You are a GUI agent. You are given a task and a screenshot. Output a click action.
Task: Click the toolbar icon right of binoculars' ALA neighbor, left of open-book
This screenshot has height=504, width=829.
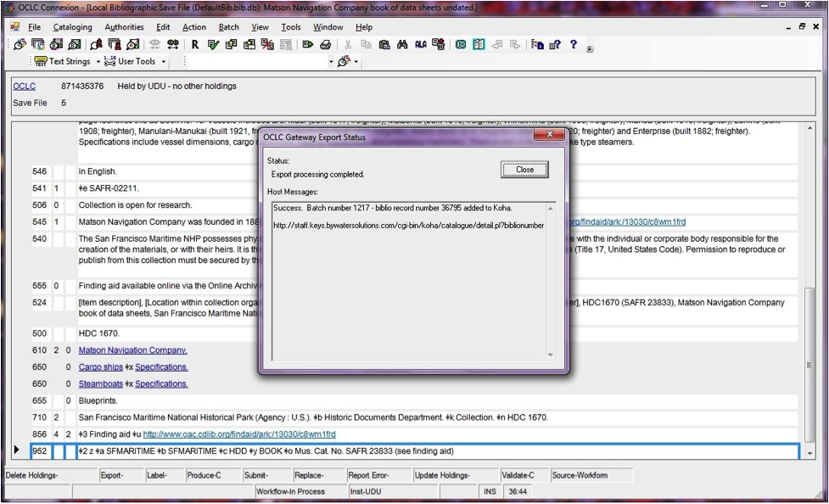[x=461, y=44]
